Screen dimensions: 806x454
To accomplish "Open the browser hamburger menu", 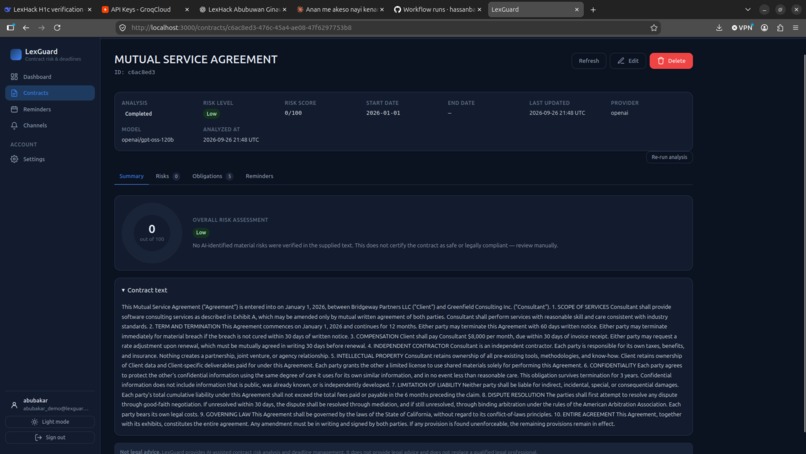I will click(795, 28).
